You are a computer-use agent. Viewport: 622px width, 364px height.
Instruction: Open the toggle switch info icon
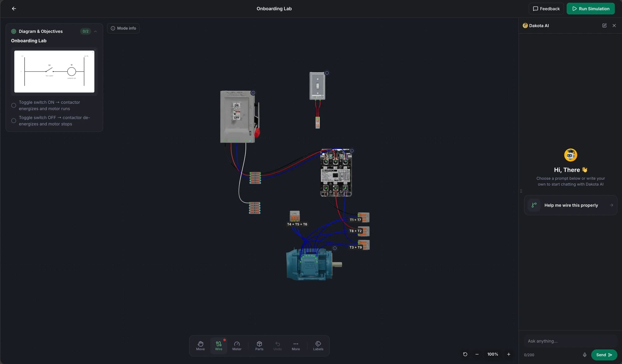point(327,73)
